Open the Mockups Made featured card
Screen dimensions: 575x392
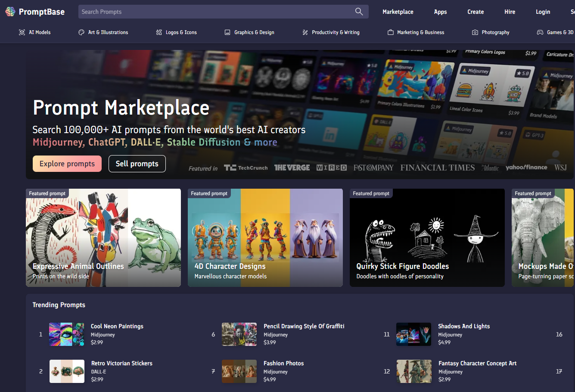click(543, 238)
